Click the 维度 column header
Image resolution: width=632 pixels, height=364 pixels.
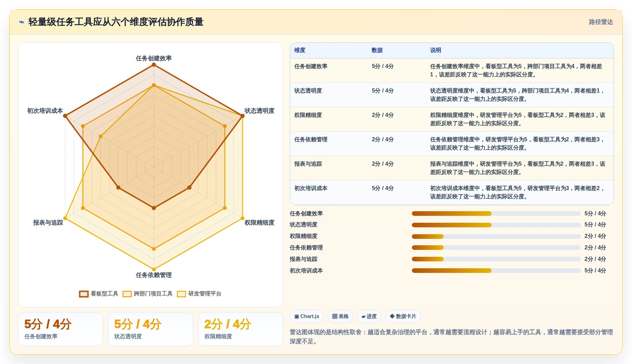[300, 51]
